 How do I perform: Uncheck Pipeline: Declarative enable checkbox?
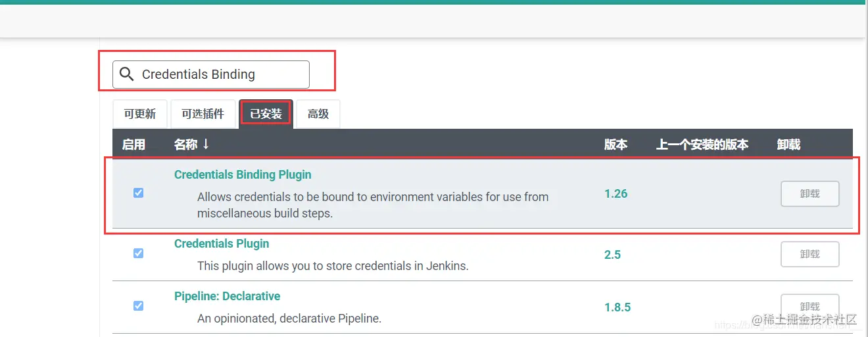(x=138, y=305)
